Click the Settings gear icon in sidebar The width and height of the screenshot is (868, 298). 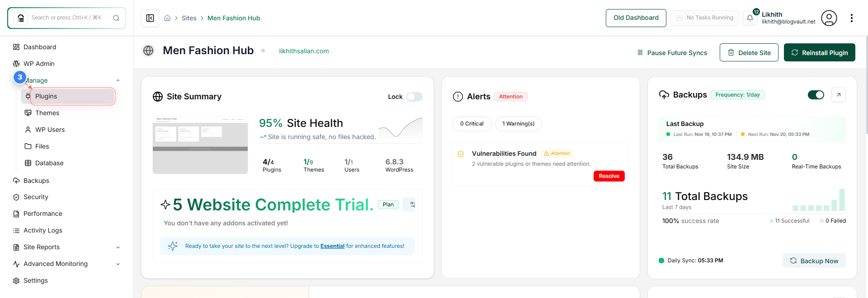[16, 281]
